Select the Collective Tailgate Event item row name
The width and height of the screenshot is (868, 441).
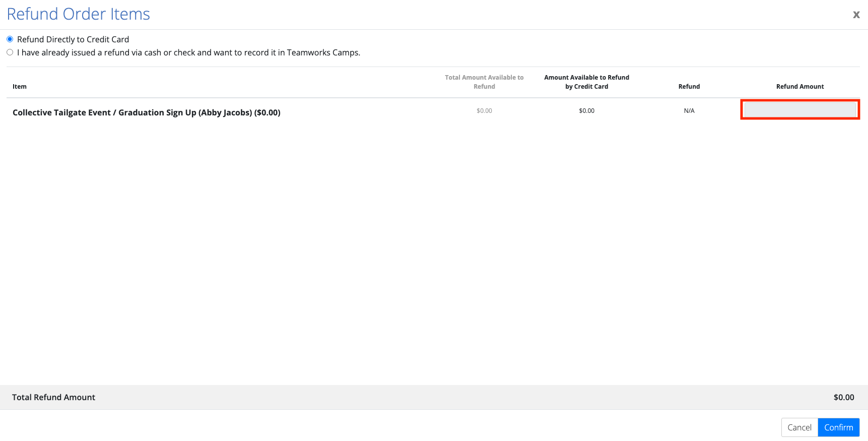pyautogui.click(x=146, y=112)
